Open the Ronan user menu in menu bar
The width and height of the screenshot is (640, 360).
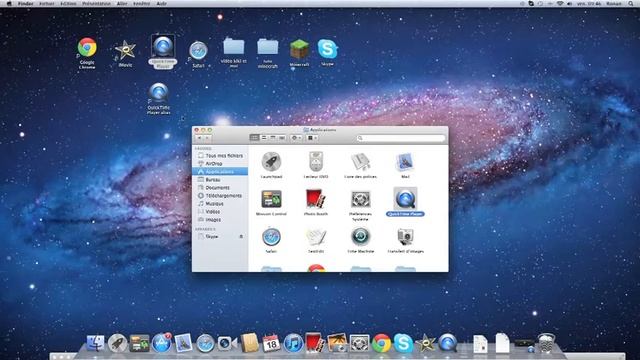click(614, 4)
